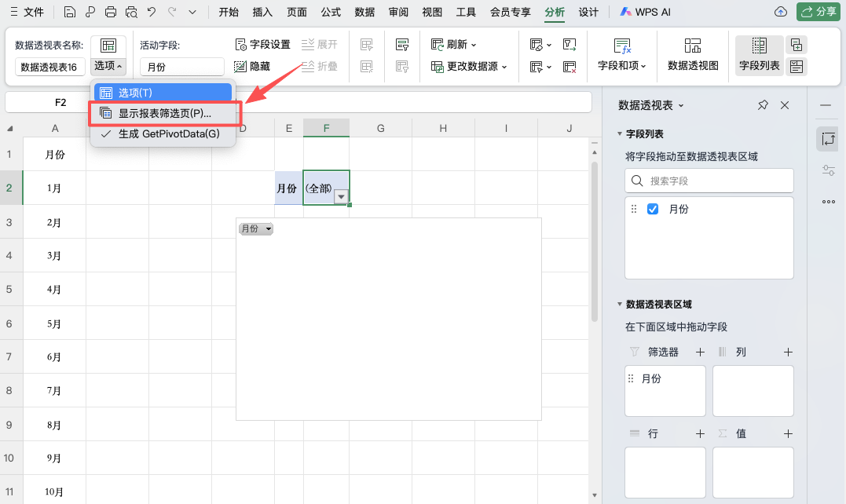Close the 数据透视表 panel
846x504 pixels.
783,104
